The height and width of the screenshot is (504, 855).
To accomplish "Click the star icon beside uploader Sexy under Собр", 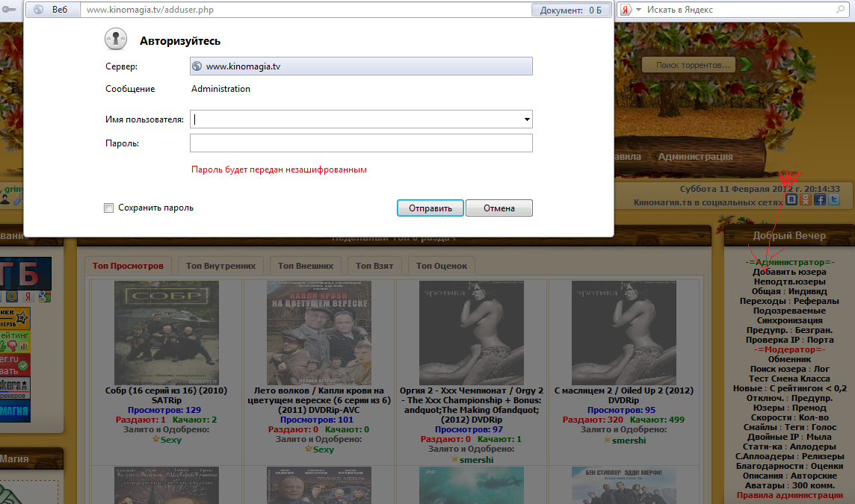I will 156,438.
